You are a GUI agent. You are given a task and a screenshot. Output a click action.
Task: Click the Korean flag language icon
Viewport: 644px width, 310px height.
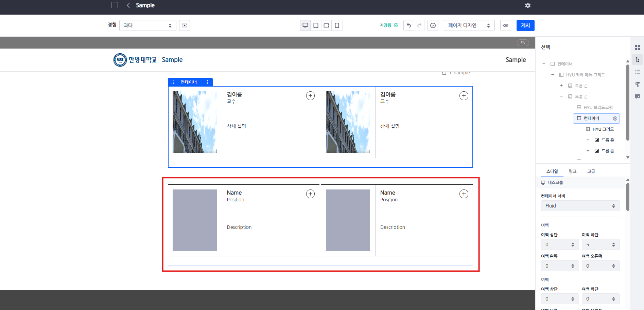click(x=185, y=25)
